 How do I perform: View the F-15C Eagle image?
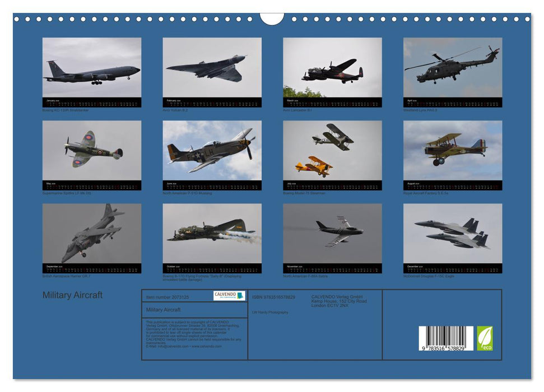pyautogui.click(x=454, y=234)
